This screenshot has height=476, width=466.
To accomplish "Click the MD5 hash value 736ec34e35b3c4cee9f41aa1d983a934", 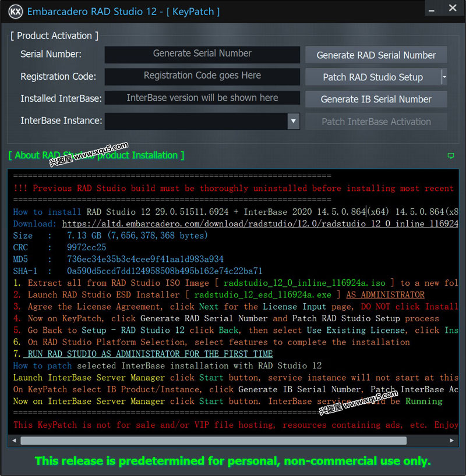I will point(145,259).
